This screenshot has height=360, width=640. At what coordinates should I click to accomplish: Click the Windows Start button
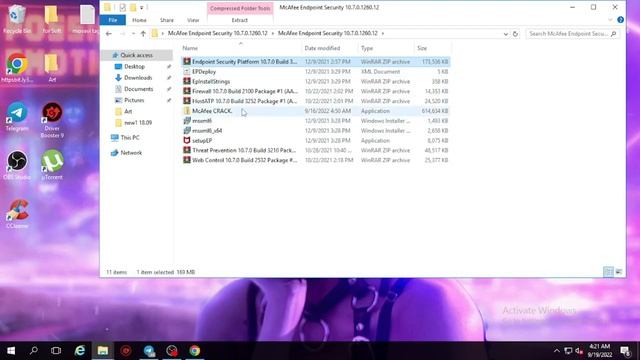click(11, 351)
